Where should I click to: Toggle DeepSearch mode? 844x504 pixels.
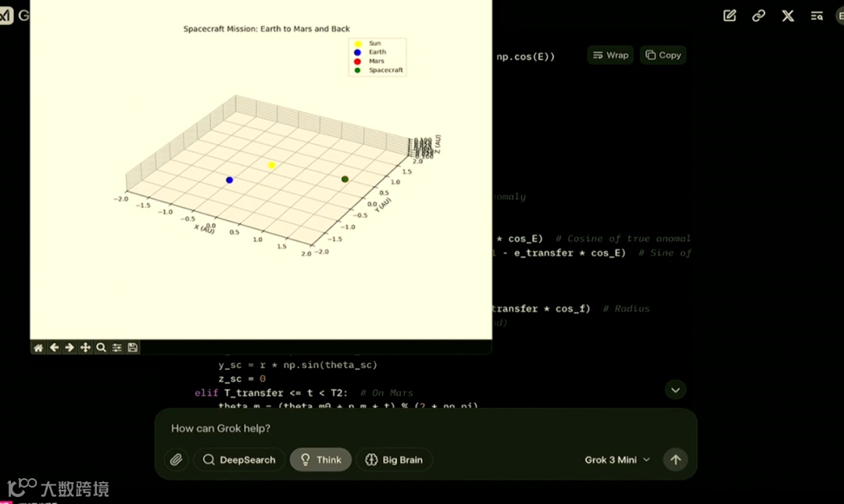coord(239,459)
